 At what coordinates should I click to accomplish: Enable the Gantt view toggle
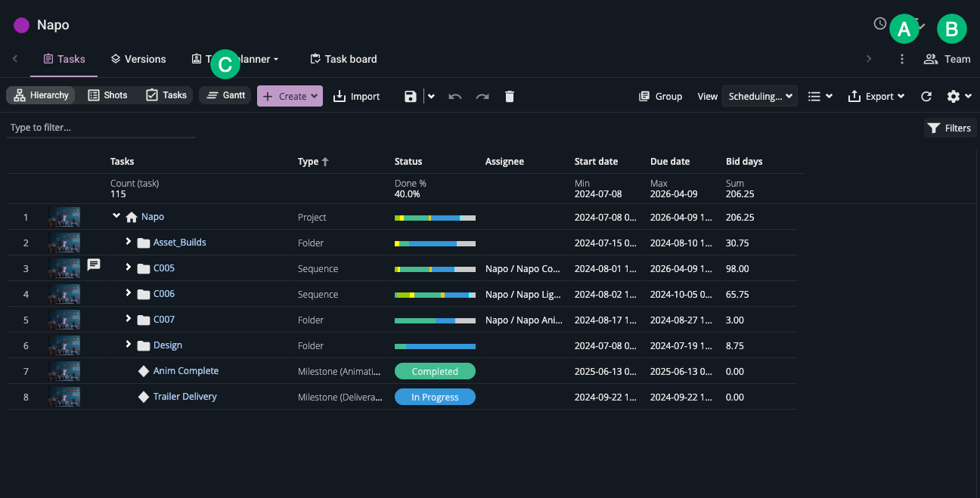click(x=225, y=95)
